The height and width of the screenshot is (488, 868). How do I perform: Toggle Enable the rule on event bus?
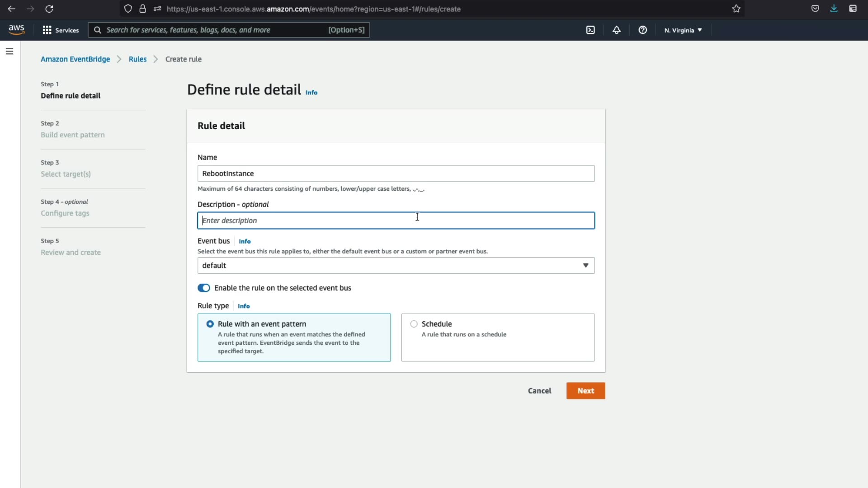pyautogui.click(x=204, y=288)
